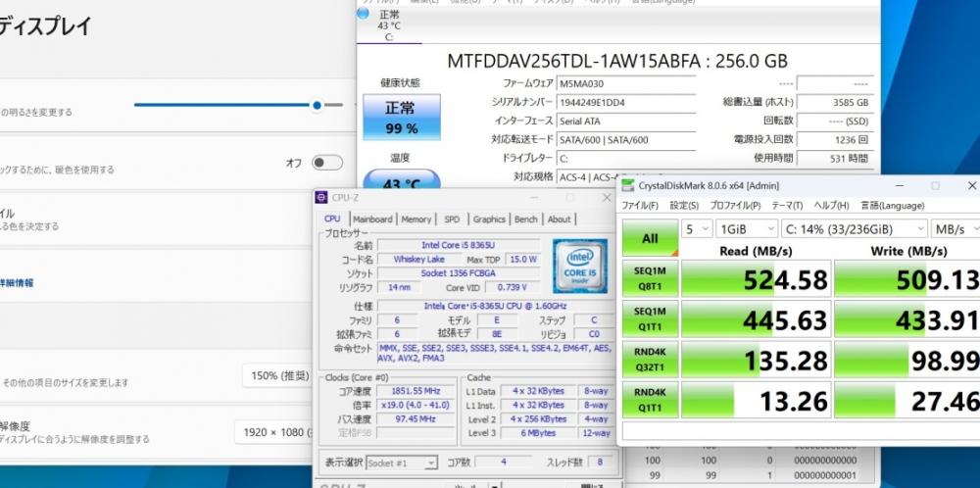The height and width of the screenshot is (488, 980).
Task: Open the test count dropdown showing 5
Action: pyautogui.click(x=697, y=229)
